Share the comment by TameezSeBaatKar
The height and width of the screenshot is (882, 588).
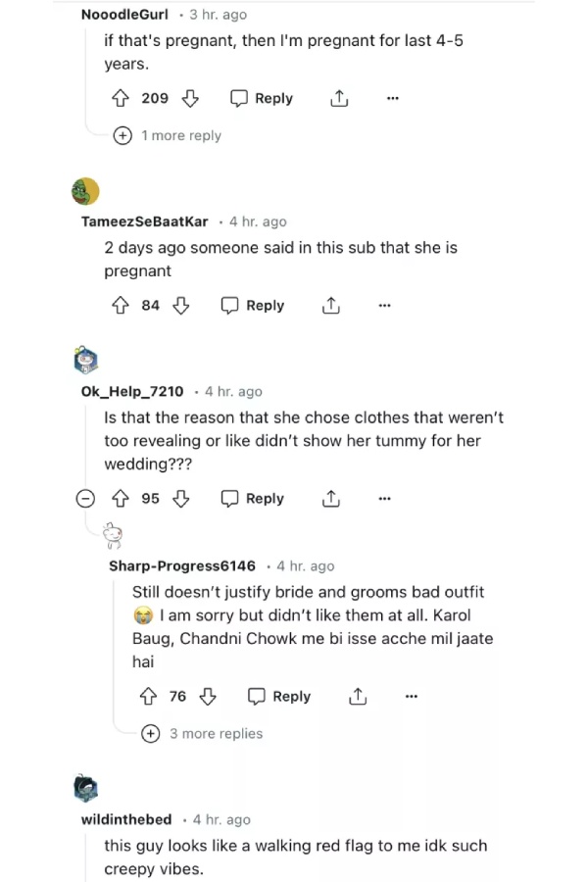(x=330, y=306)
